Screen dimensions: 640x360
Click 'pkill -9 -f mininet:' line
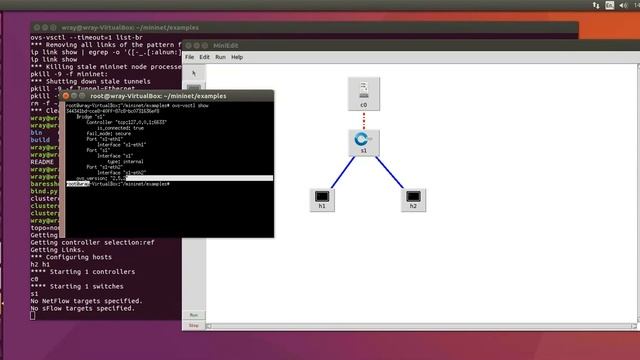pos(69,74)
